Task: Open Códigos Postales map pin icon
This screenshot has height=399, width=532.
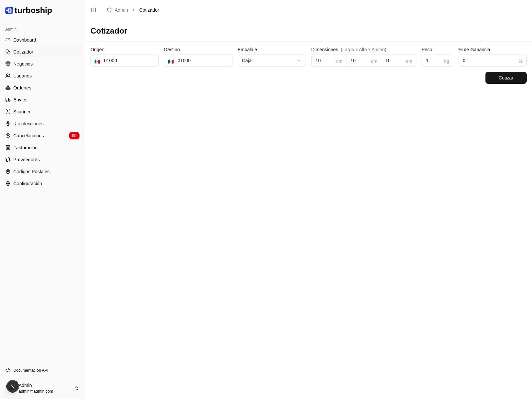Action: point(8,172)
